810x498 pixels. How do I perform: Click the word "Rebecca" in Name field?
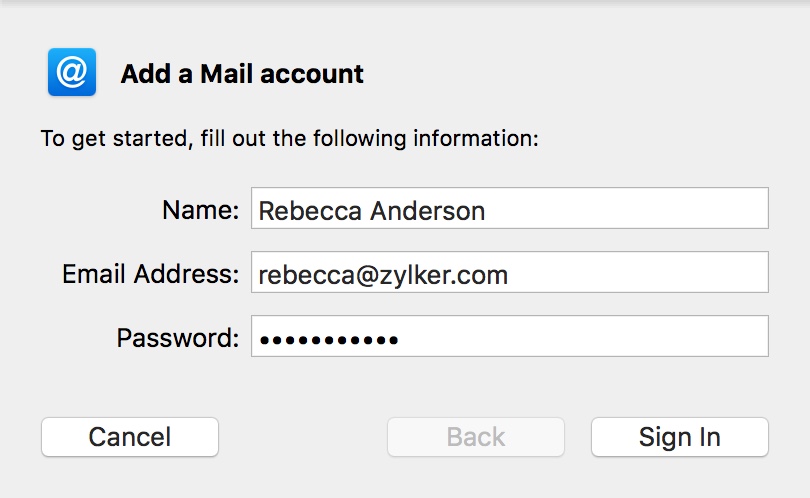click(307, 211)
